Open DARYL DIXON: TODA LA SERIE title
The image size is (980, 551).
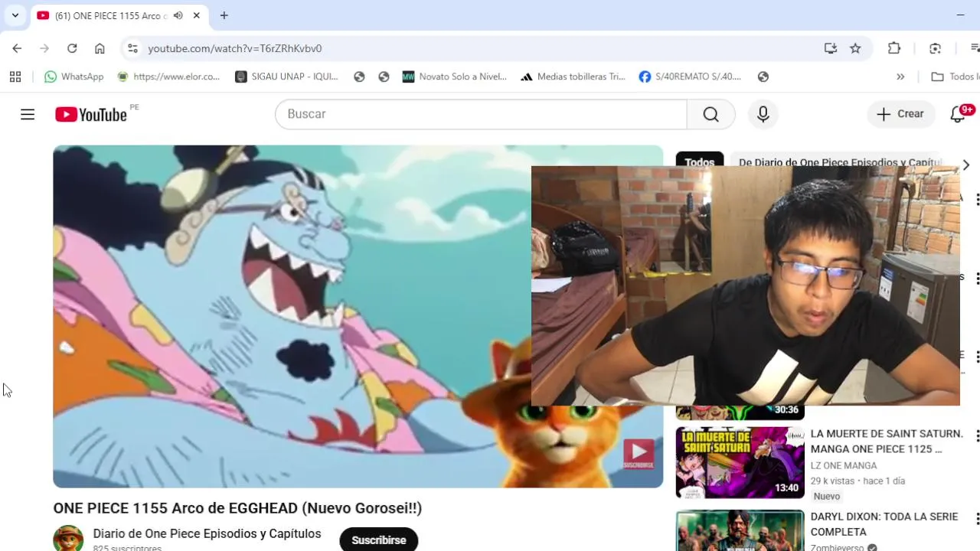884,524
